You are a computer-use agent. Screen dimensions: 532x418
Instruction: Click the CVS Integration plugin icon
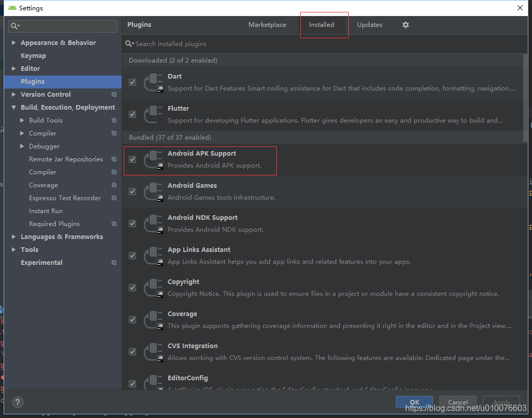[154, 352]
